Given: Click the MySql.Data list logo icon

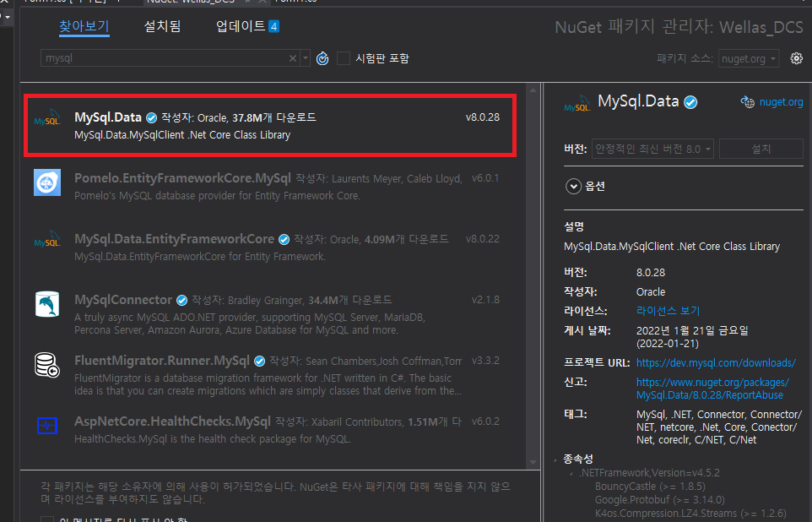Looking at the screenshot, I should pos(47,117).
